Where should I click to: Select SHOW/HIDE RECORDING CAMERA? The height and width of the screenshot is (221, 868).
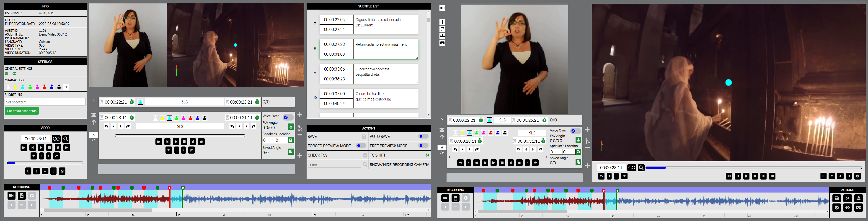point(399,165)
